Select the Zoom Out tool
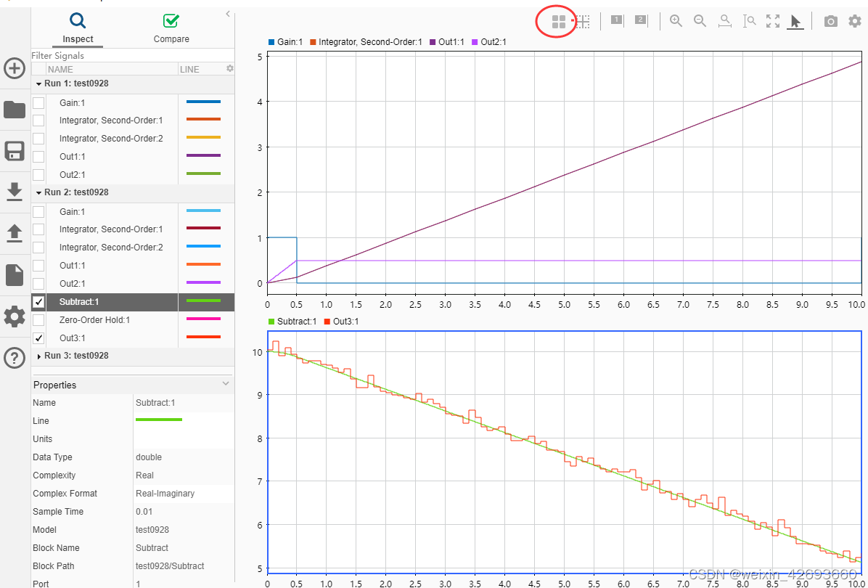 click(700, 20)
